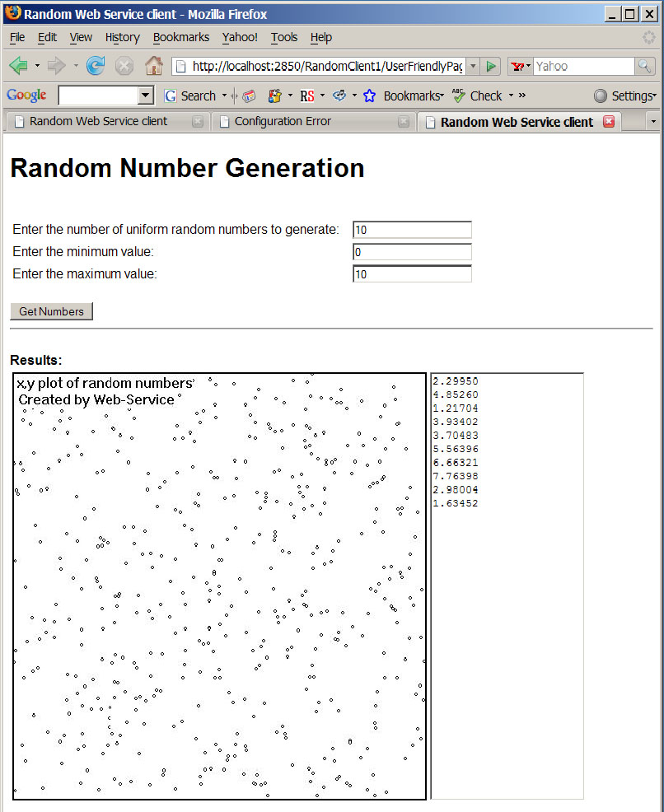This screenshot has height=812, width=664.
Task: Close the active Random Web Service client tab
Action: [x=609, y=121]
